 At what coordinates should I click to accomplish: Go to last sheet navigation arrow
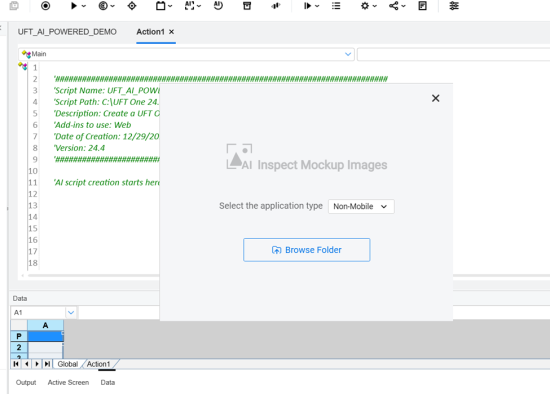click(x=47, y=364)
